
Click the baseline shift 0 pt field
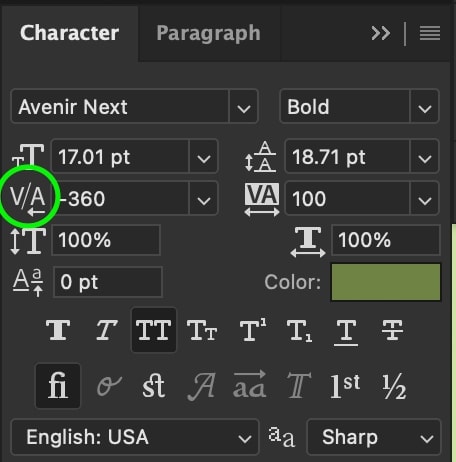[108, 282]
